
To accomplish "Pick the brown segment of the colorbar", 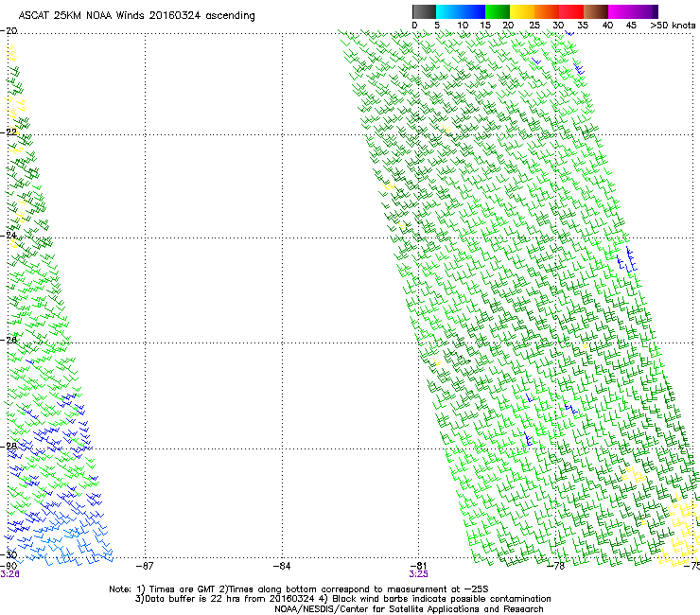I will [x=596, y=11].
